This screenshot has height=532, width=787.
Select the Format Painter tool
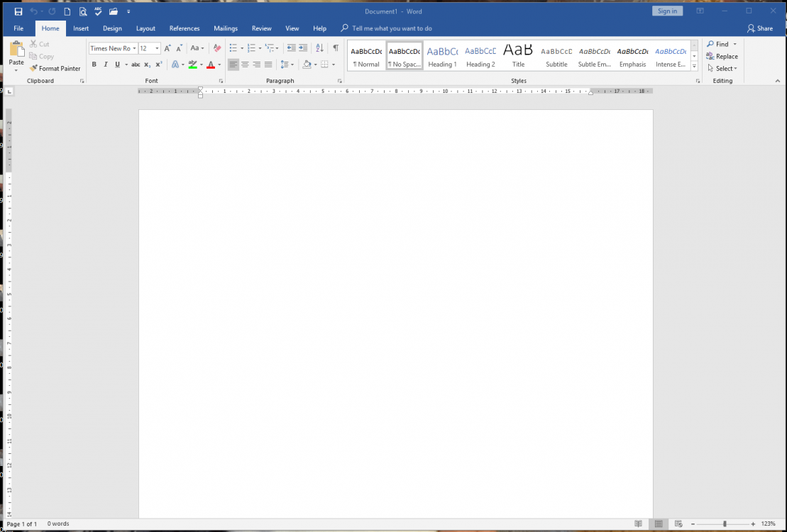[55, 68]
